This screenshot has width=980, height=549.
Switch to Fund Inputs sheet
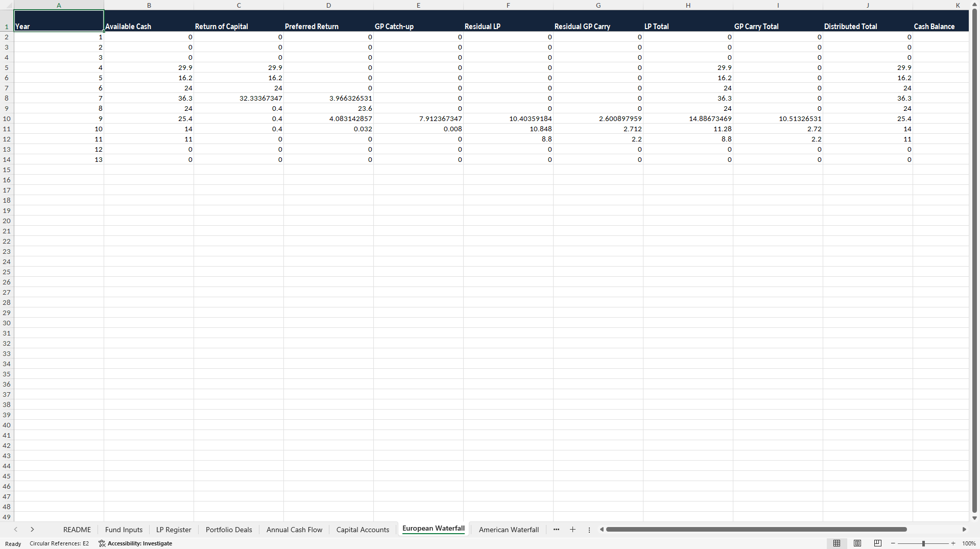(124, 530)
